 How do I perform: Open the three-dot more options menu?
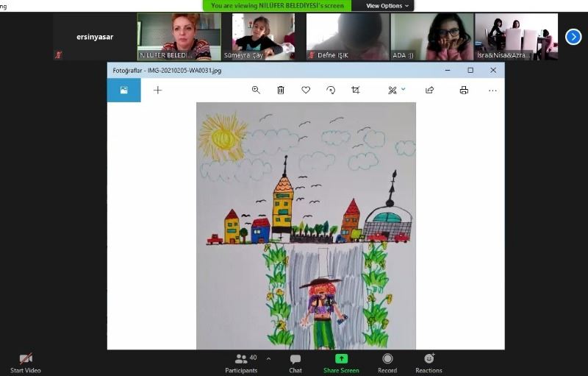coord(492,91)
